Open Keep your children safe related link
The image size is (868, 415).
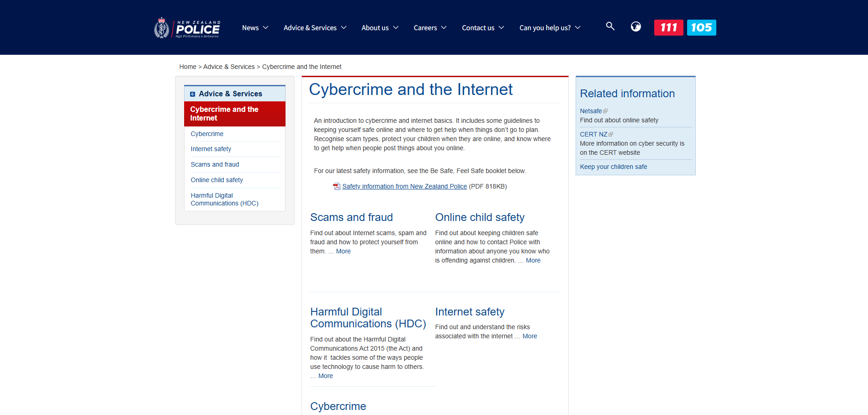(613, 167)
